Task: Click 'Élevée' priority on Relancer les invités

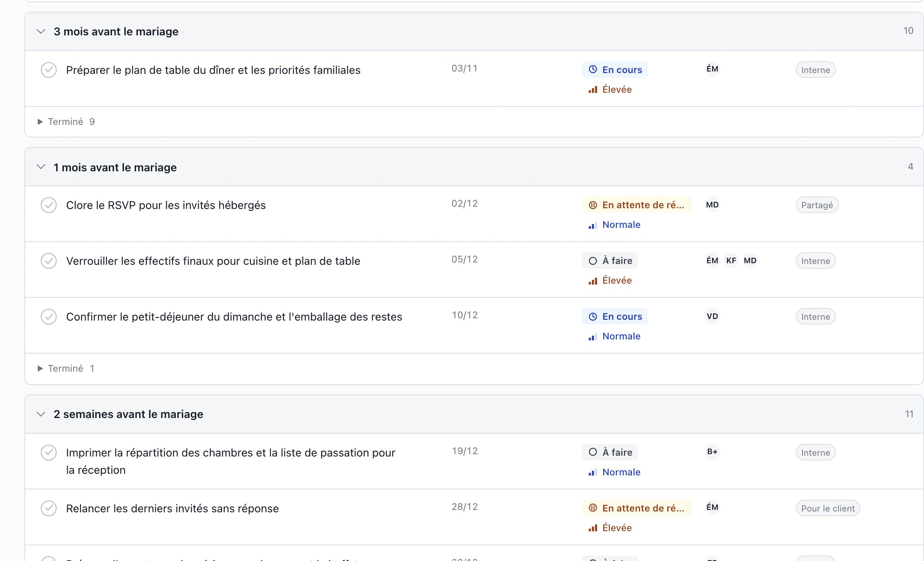Action: [x=610, y=528]
